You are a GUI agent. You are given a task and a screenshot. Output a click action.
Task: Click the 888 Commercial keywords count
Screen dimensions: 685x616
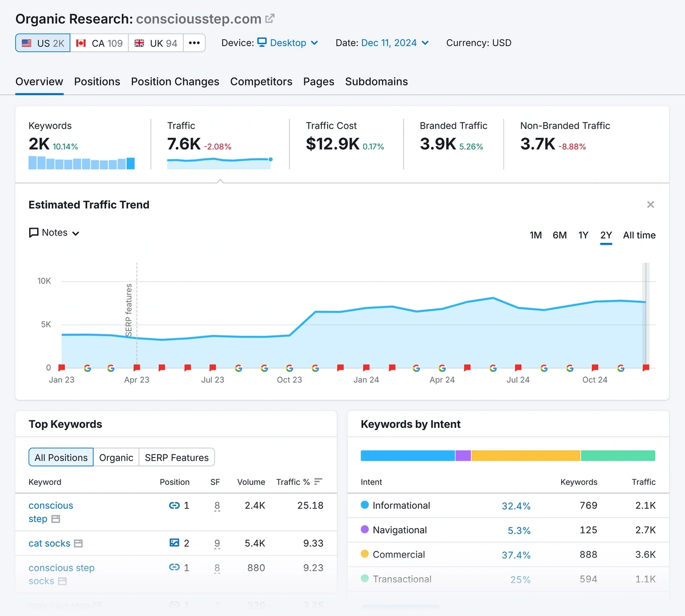click(588, 554)
